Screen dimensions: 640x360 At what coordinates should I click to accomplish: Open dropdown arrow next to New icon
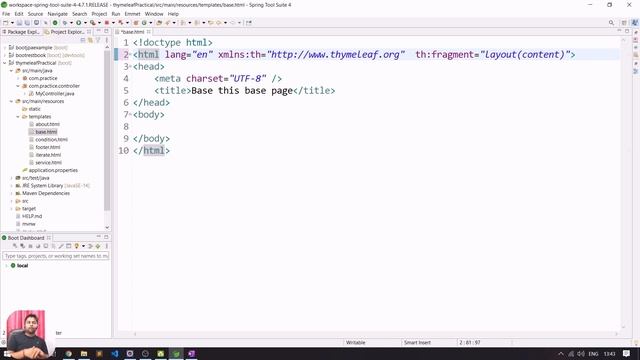pyautogui.click(x=12, y=23)
